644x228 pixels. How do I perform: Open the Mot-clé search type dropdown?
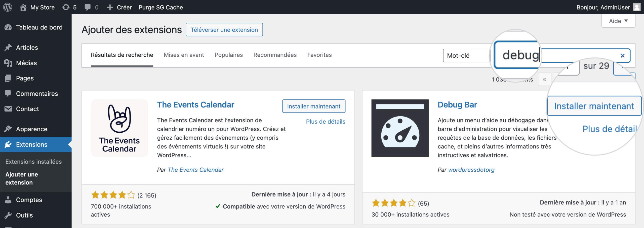tap(466, 55)
